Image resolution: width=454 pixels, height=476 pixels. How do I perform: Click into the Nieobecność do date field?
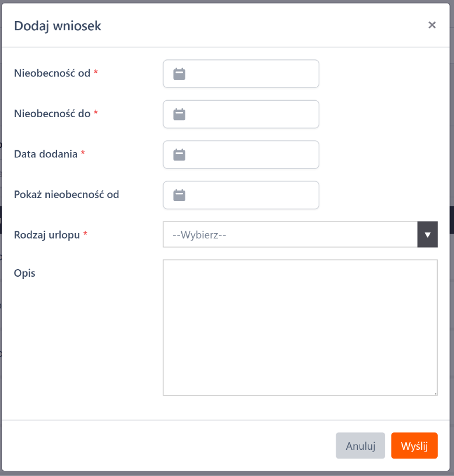pos(251,114)
